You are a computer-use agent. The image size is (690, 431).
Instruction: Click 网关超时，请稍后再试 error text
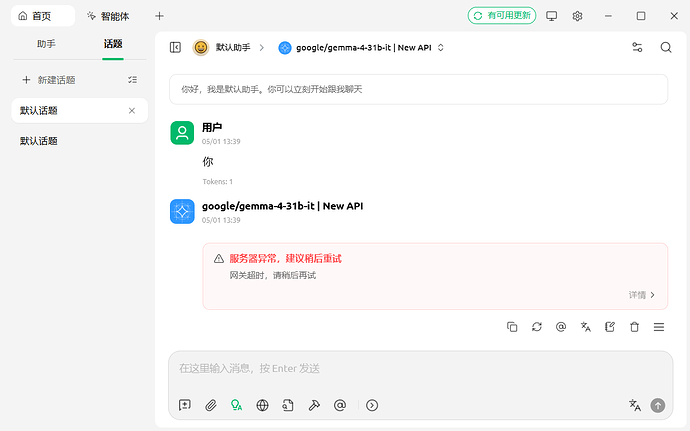pos(272,275)
